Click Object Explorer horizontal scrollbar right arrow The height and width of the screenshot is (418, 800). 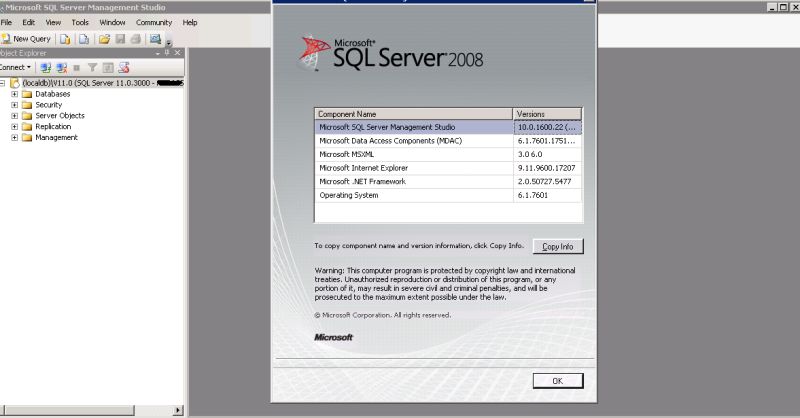coord(178,410)
